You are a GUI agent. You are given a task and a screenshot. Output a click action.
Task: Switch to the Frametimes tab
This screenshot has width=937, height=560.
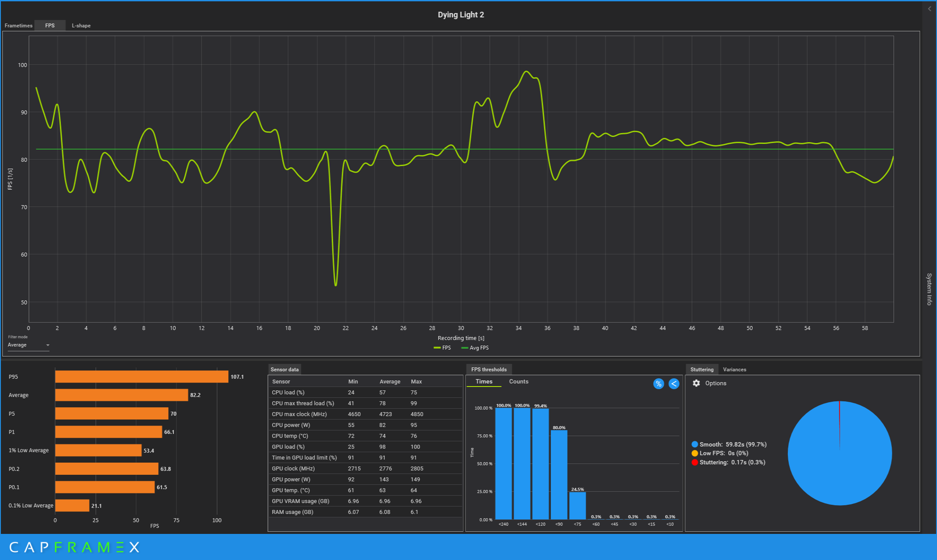tap(19, 26)
